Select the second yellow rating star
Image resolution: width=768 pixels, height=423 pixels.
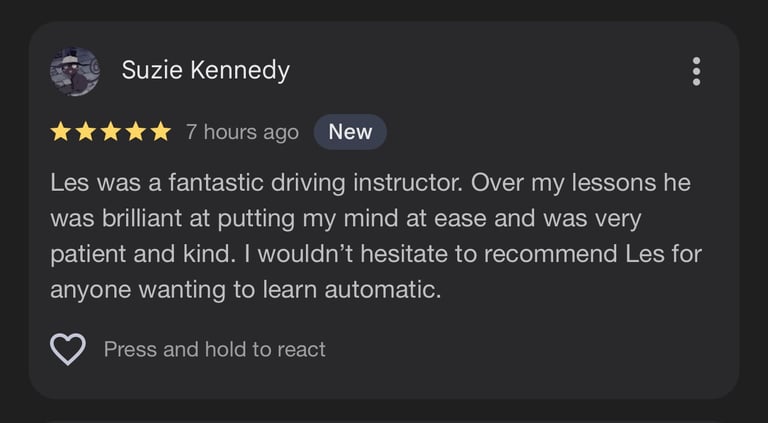coord(85,132)
